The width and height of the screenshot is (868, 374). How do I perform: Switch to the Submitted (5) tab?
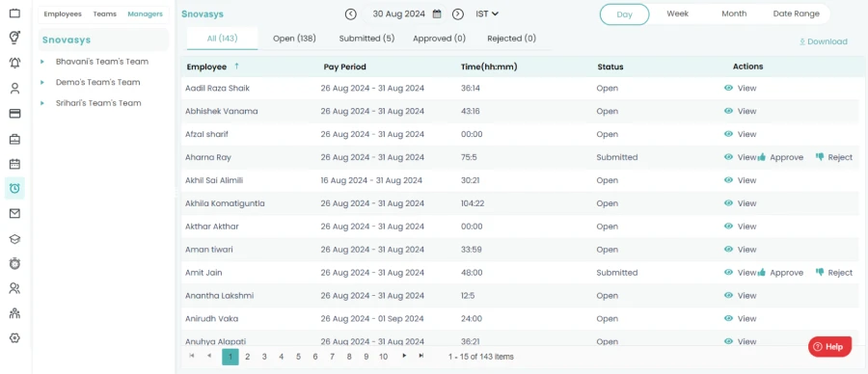click(x=366, y=39)
